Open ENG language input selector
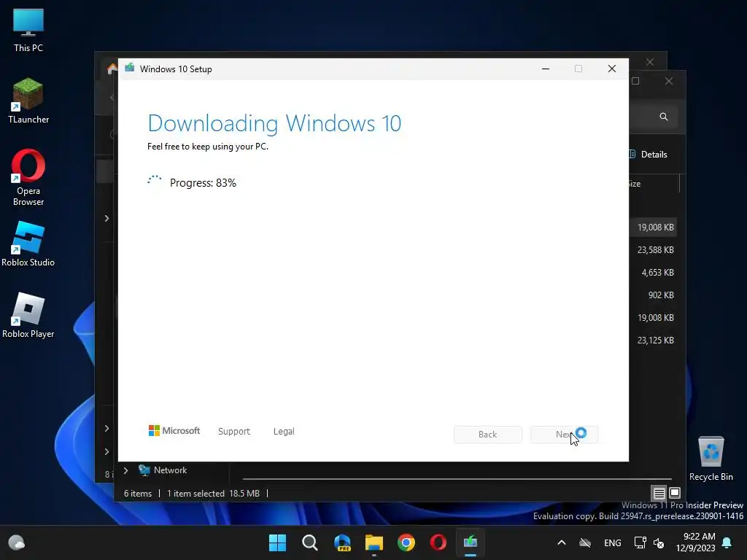747x560 pixels. 613,542
